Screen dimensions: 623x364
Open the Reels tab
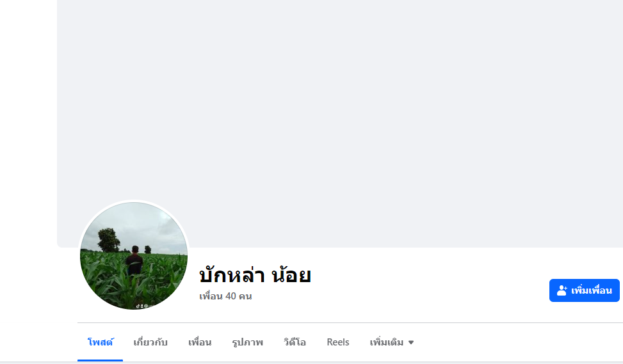click(x=338, y=342)
